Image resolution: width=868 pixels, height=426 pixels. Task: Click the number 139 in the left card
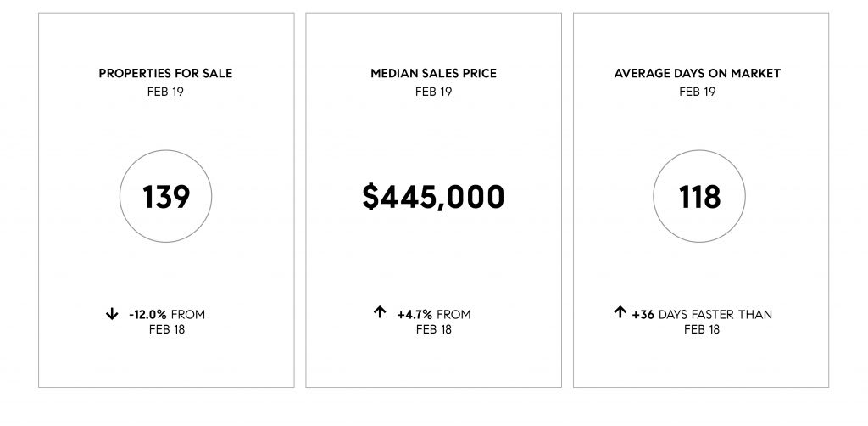pyautogui.click(x=166, y=198)
